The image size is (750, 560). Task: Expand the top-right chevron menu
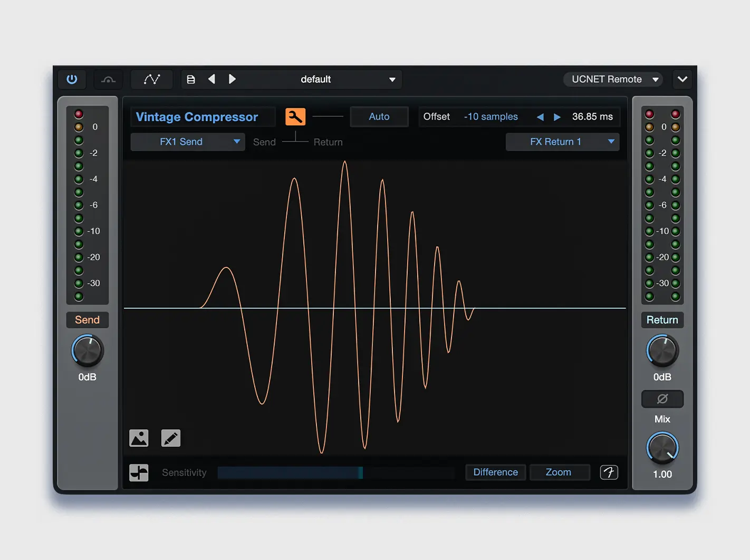pyautogui.click(x=682, y=79)
